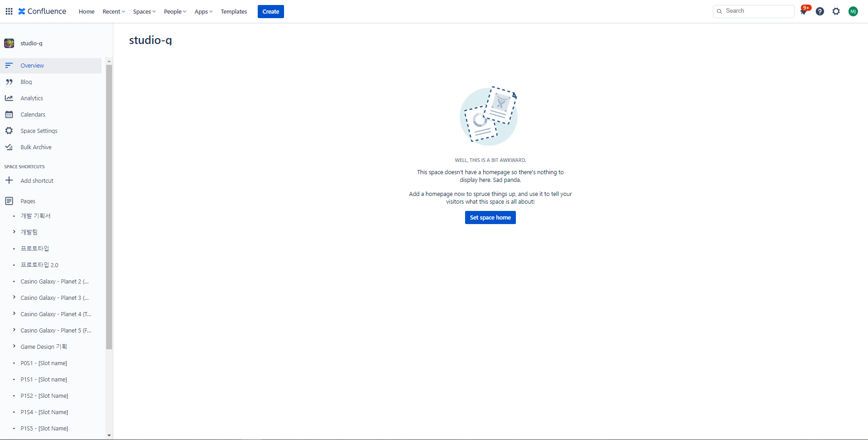Open the 프로토타입 2.0 page
868x440 pixels.
39,264
